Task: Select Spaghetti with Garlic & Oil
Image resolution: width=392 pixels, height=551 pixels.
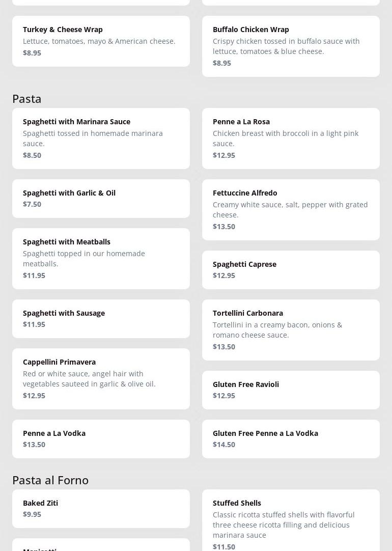Action: click(x=101, y=198)
